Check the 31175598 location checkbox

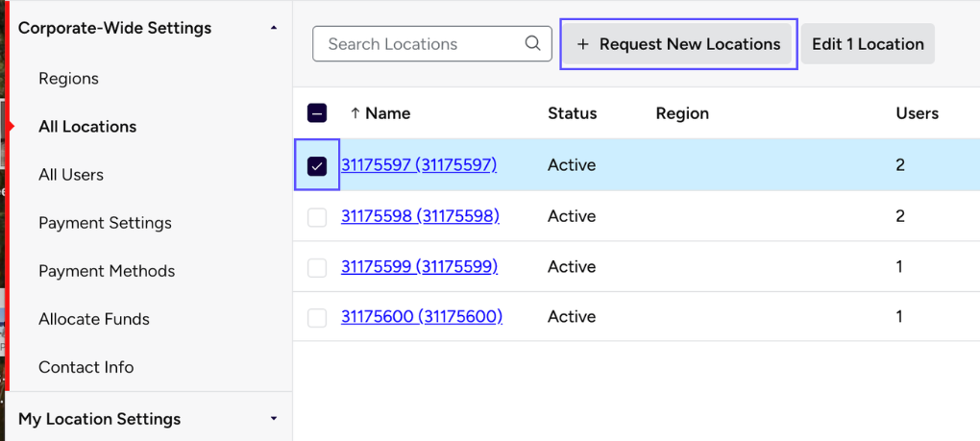317,217
